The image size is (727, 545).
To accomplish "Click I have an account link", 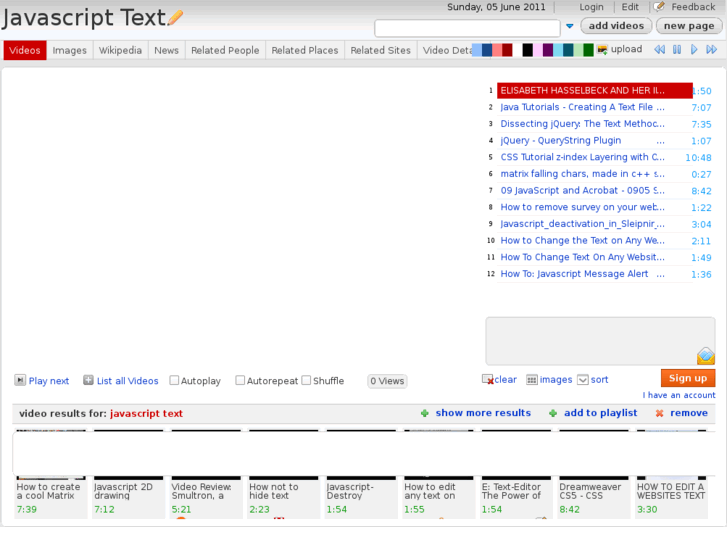I will [679, 395].
